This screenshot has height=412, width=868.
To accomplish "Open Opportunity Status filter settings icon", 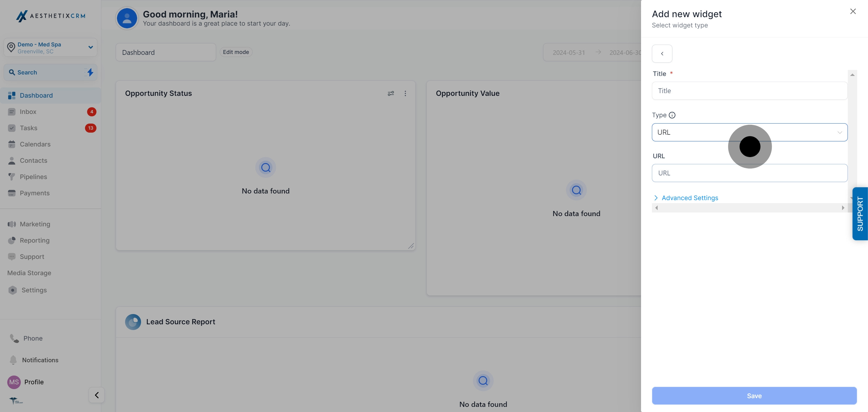I will [391, 93].
